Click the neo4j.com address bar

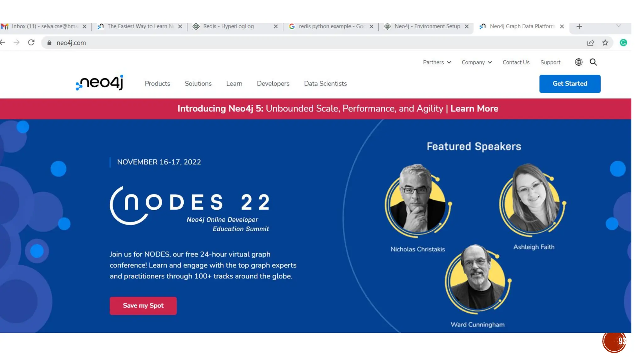pos(220,43)
